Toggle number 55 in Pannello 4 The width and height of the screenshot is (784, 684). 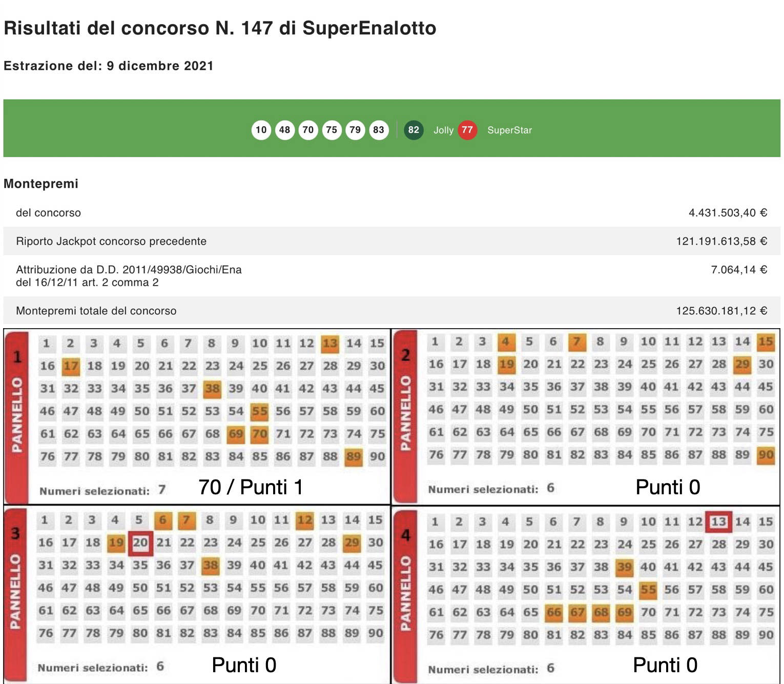[x=648, y=590]
